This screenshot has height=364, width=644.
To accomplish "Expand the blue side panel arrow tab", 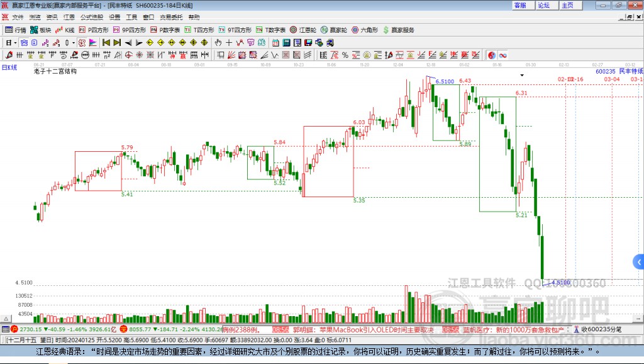I will 639,262.
